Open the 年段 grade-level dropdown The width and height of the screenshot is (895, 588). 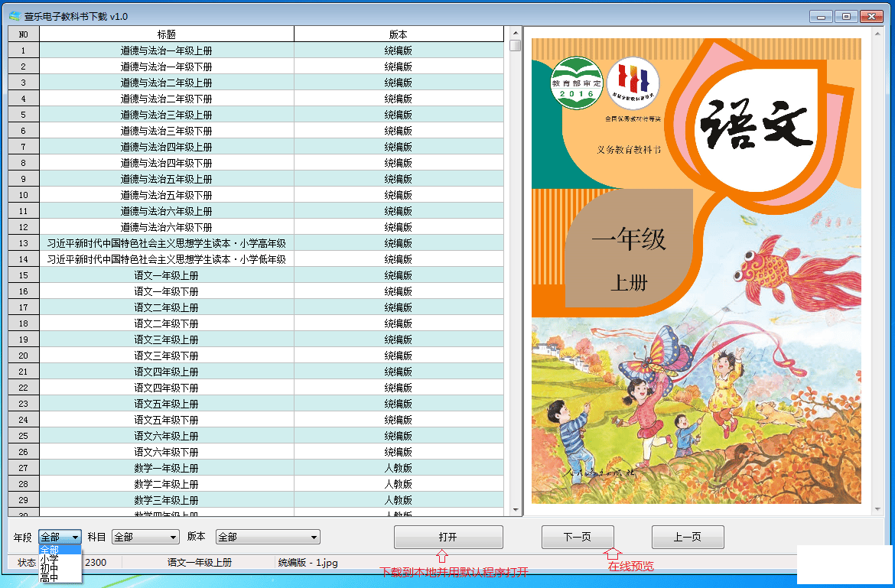(60, 537)
